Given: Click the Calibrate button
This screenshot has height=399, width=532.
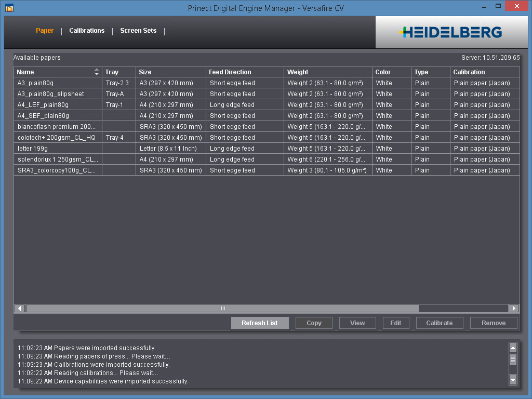Looking at the screenshot, I should point(439,323).
